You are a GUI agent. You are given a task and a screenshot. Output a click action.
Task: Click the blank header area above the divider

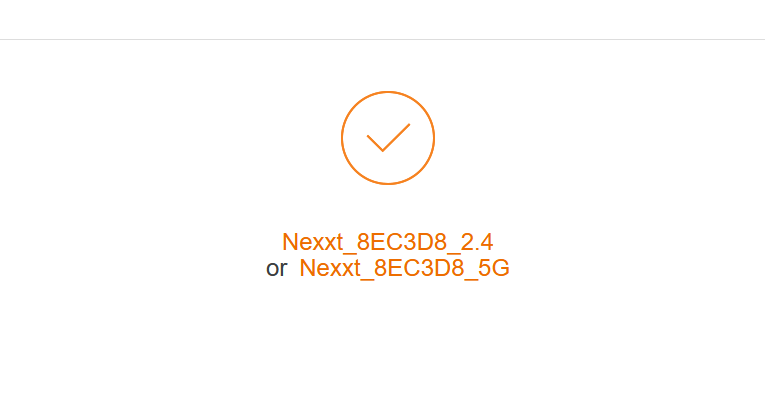point(382,19)
